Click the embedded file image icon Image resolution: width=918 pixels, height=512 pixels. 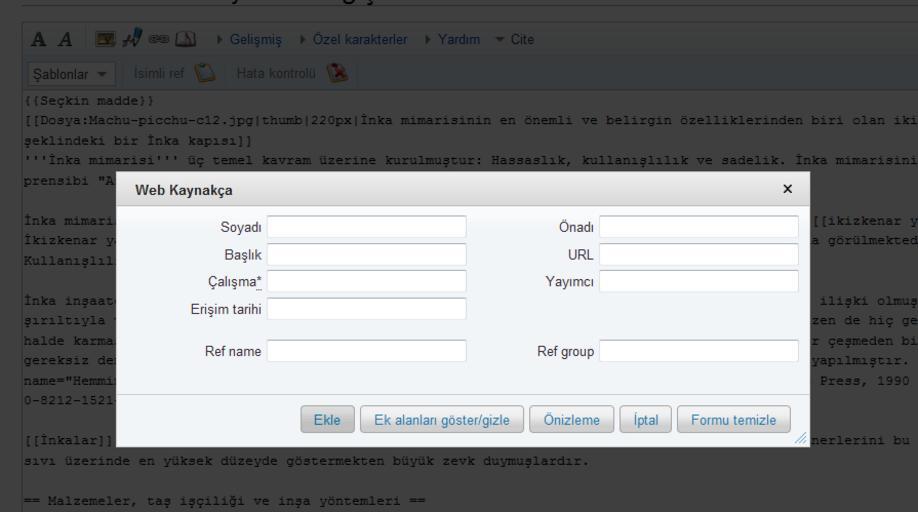tap(102, 39)
